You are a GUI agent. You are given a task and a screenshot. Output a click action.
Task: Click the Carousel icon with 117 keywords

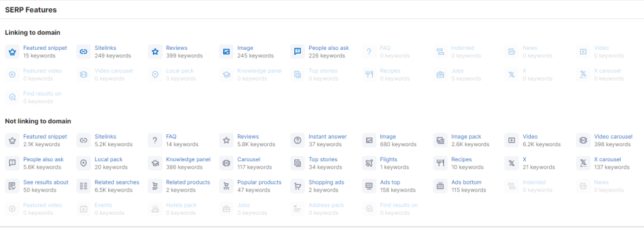[x=226, y=163]
